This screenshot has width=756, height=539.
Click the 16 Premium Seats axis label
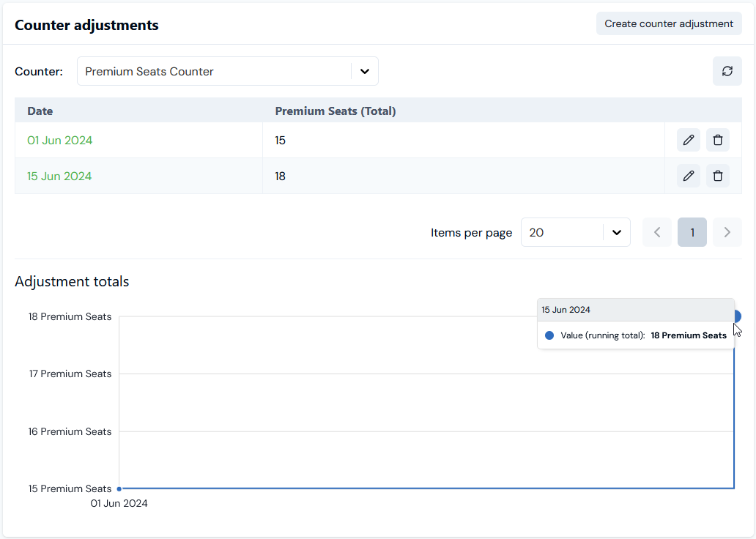tap(70, 431)
